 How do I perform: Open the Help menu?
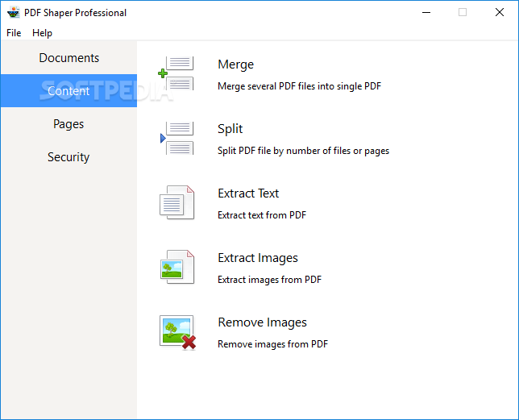(x=42, y=33)
